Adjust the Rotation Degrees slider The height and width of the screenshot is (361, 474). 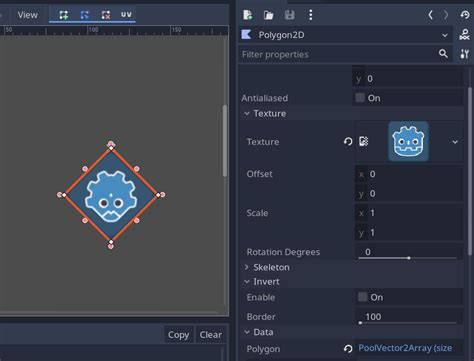tap(409, 258)
